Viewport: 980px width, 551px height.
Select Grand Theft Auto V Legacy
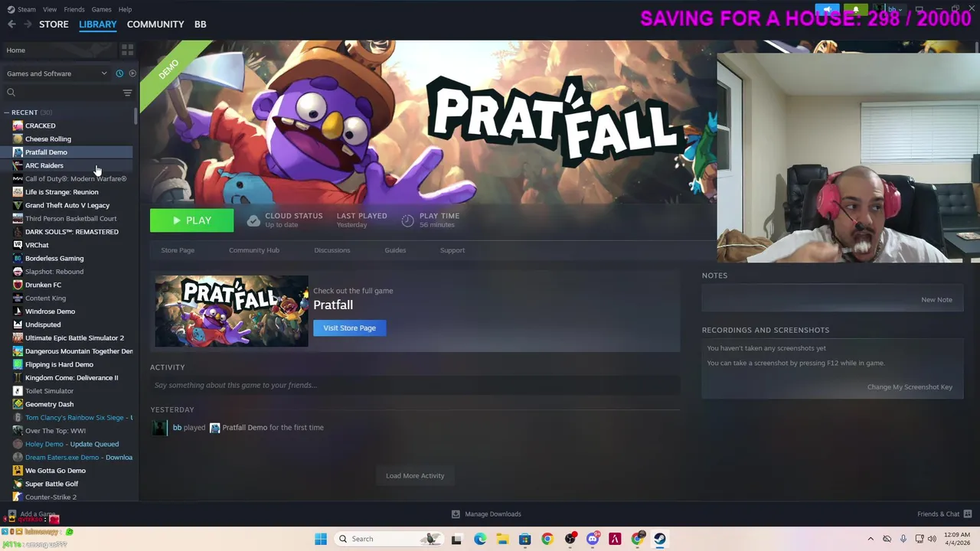[x=69, y=205]
